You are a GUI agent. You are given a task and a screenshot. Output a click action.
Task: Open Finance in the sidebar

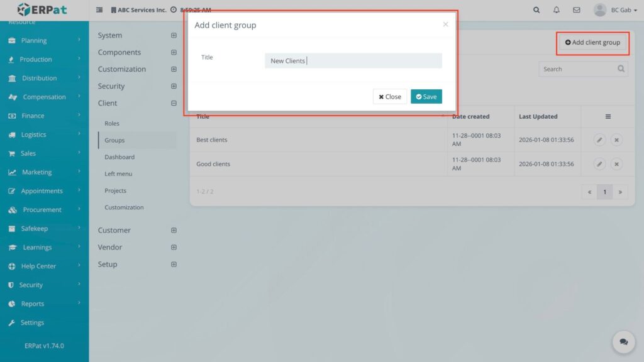pos(45,116)
